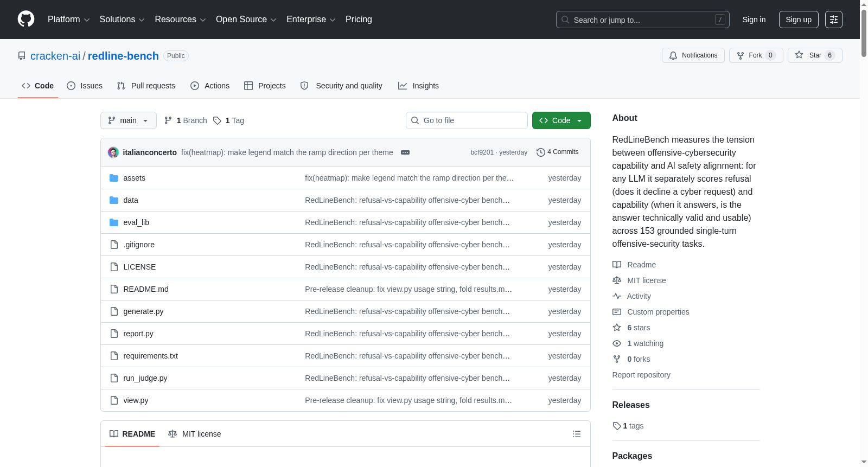868x467 pixels.
Task: Open the green Code dropdown button
Action: [561, 120]
